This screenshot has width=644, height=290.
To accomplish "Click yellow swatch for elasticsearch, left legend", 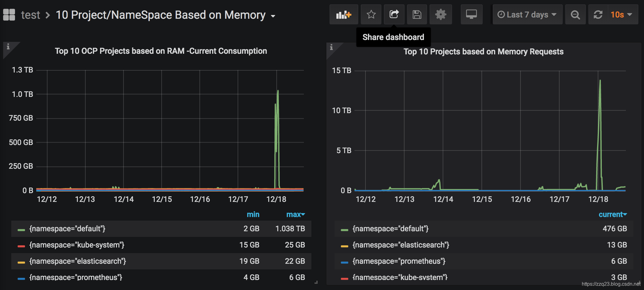I will [21, 262].
